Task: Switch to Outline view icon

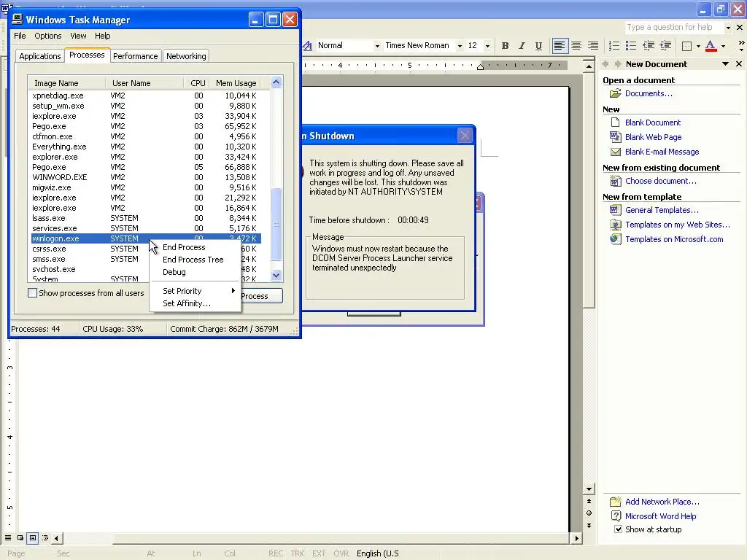Action: [x=45, y=538]
